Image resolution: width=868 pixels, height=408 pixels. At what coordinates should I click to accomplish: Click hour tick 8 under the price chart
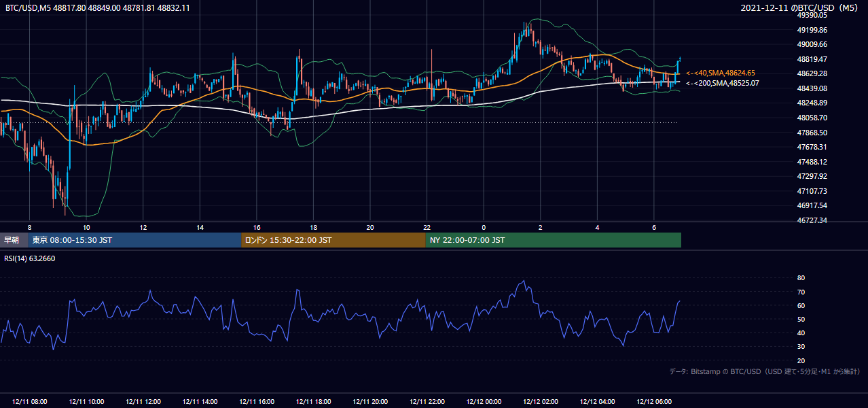point(29,227)
